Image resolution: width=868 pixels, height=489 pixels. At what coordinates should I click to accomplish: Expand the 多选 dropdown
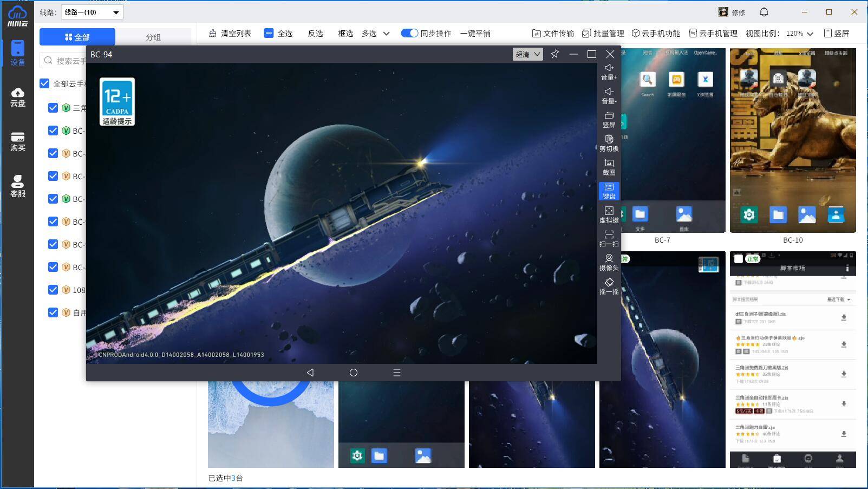tap(376, 33)
